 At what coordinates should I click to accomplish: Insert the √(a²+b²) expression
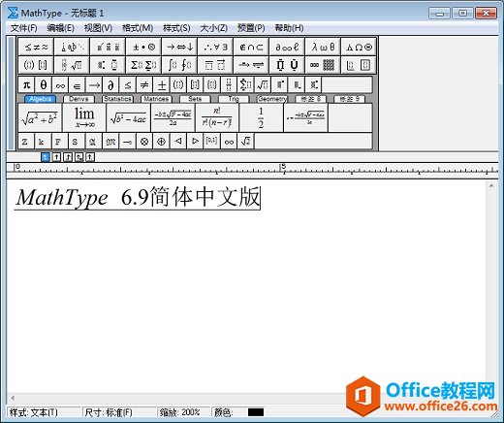pyautogui.click(x=40, y=117)
